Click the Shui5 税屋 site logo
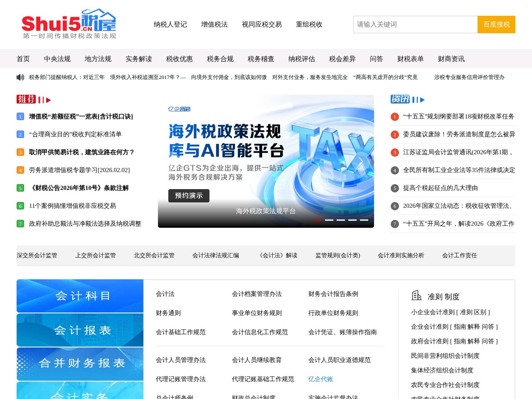The width and height of the screenshot is (532, 399). click(x=69, y=24)
